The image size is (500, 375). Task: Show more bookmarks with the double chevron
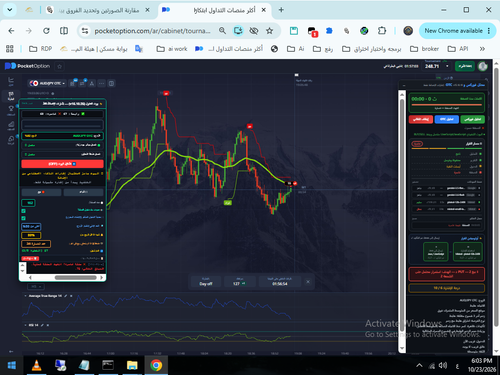482,49
